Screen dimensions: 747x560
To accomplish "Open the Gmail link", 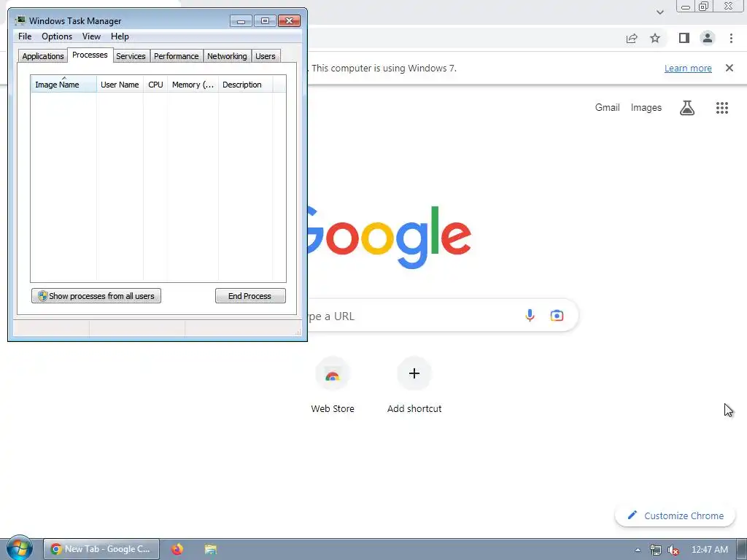I will tap(607, 108).
